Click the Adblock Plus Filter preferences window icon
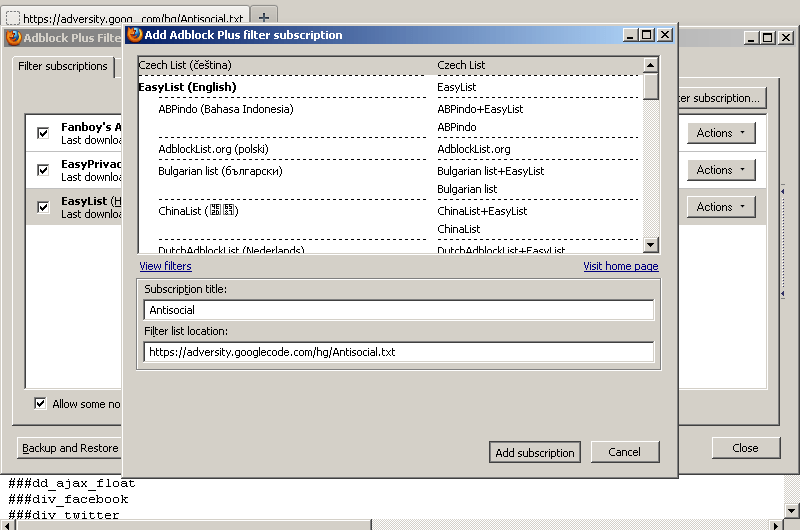The height and width of the screenshot is (530, 800). pos(14,38)
